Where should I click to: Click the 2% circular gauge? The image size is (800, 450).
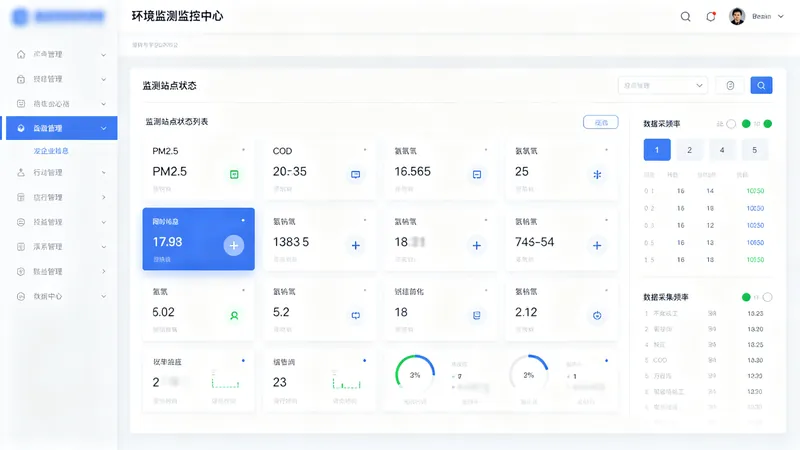pyautogui.click(x=529, y=374)
